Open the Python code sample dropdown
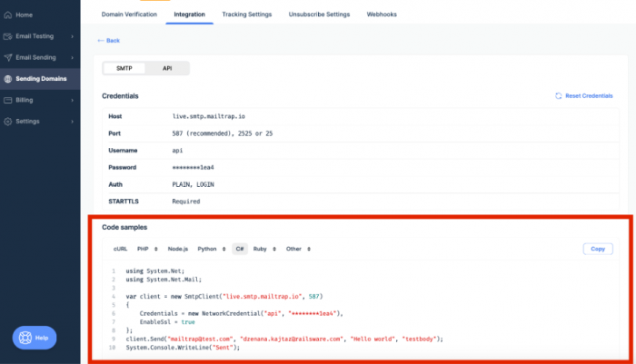 212,249
